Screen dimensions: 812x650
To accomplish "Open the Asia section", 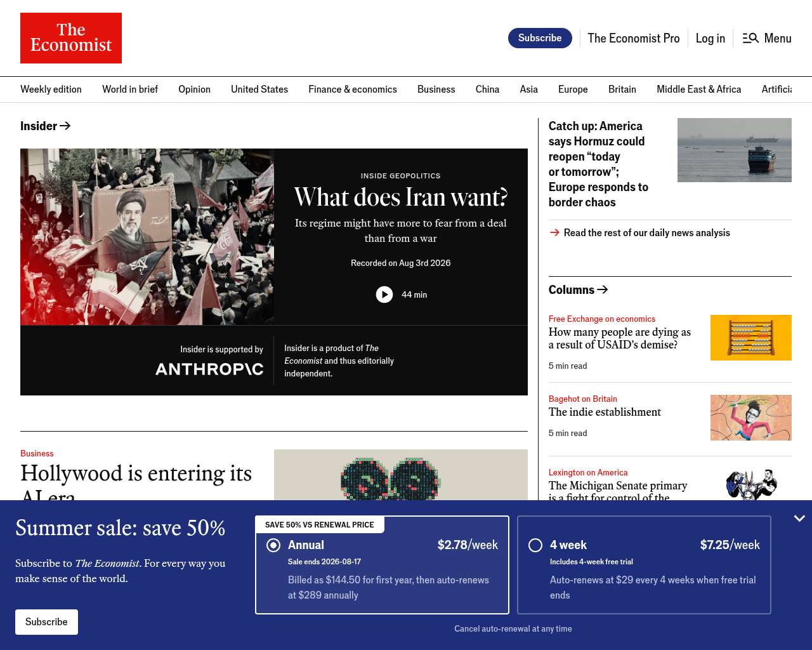I will pos(528,90).
